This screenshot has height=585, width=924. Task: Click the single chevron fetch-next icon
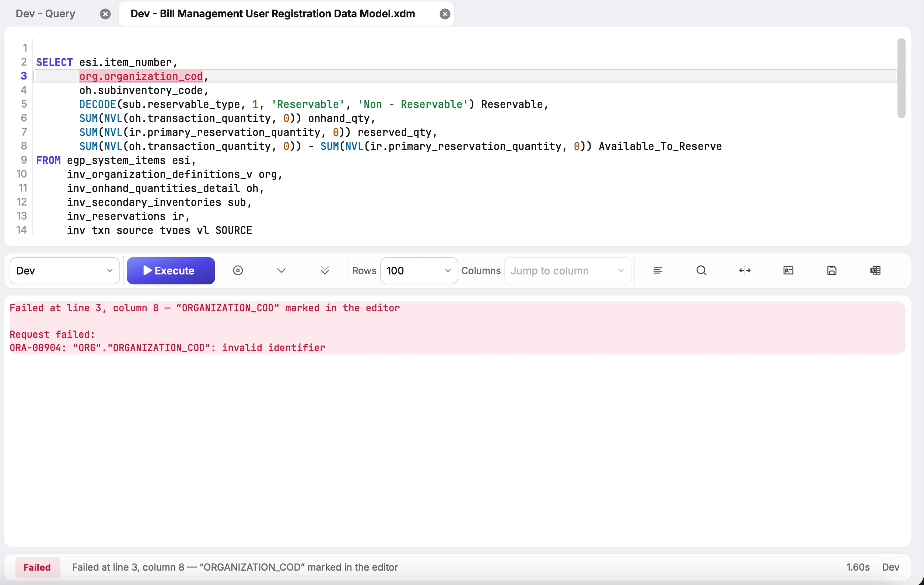(x=281, y=270)
